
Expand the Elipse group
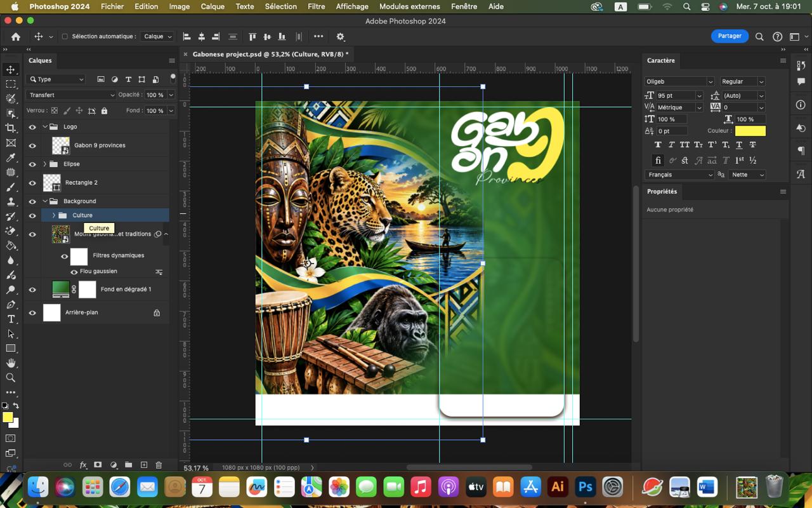click(45, 164)
